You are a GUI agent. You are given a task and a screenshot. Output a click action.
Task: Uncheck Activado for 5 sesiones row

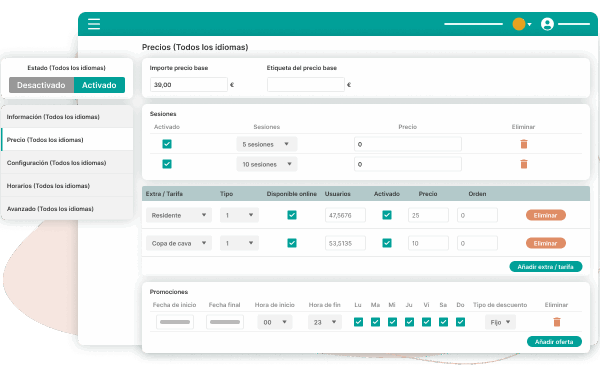167,144
